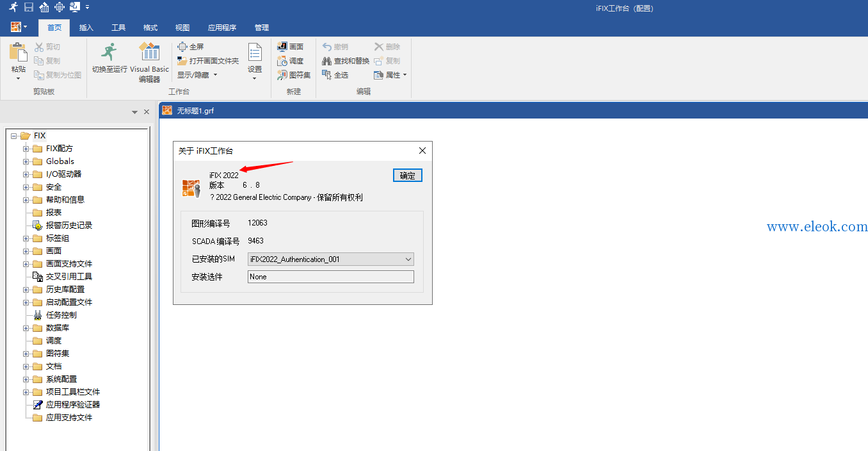Switch to the 首页 home tab

pyautogui.click(x=54, y=28)
